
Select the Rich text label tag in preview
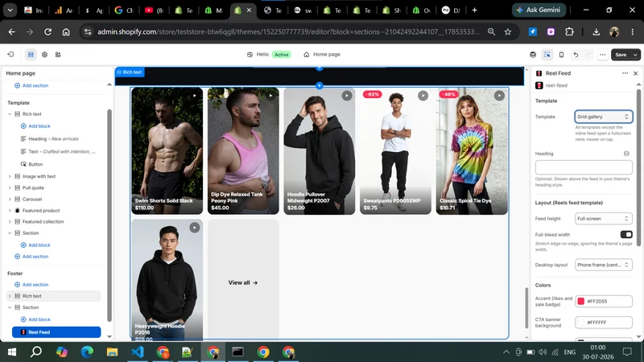click(129, 72)
